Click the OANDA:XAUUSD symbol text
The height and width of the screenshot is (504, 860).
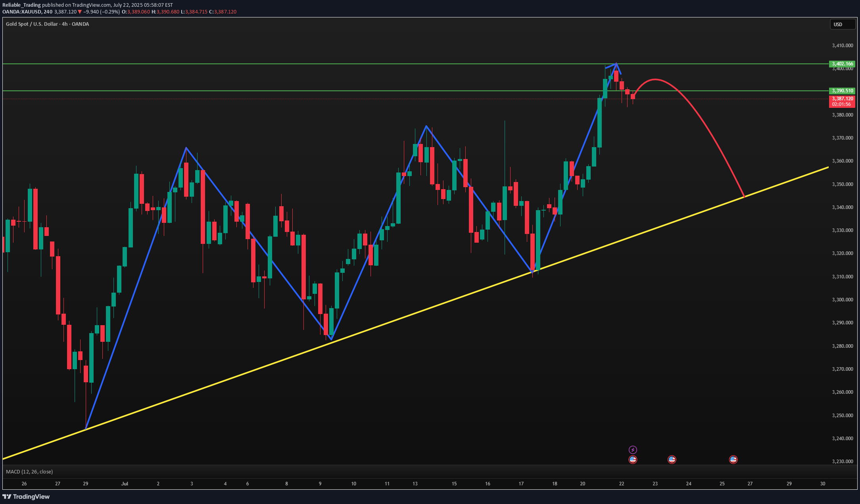[x=22, y=12]
